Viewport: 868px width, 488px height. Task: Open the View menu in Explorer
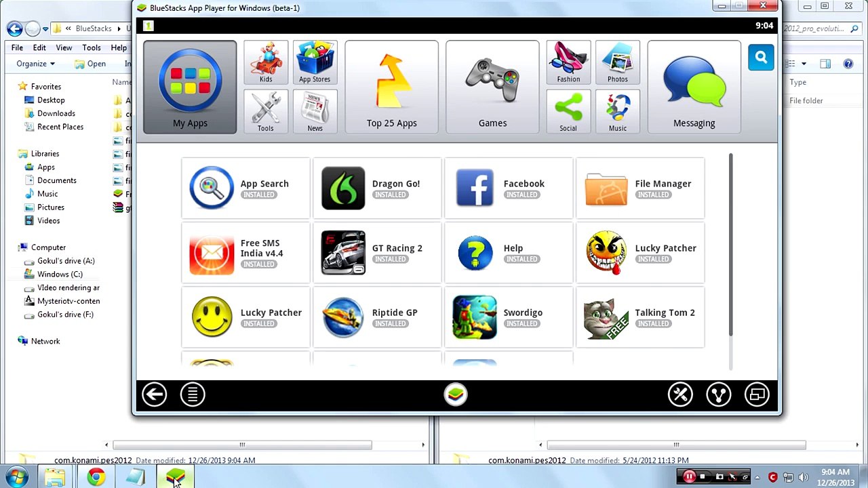(x=64, y=47)
